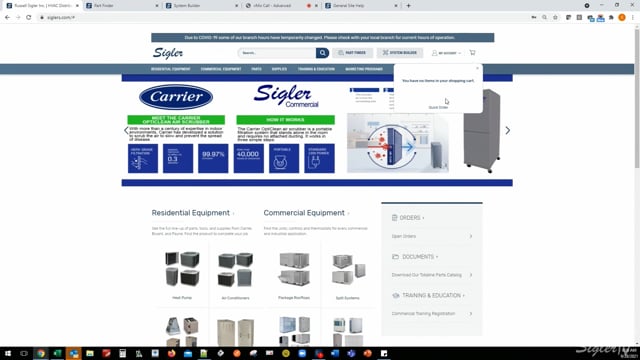Screen dimensions: 640x360
Task: Click the browser zoom magnifier icon
Action: pos(544,18)
